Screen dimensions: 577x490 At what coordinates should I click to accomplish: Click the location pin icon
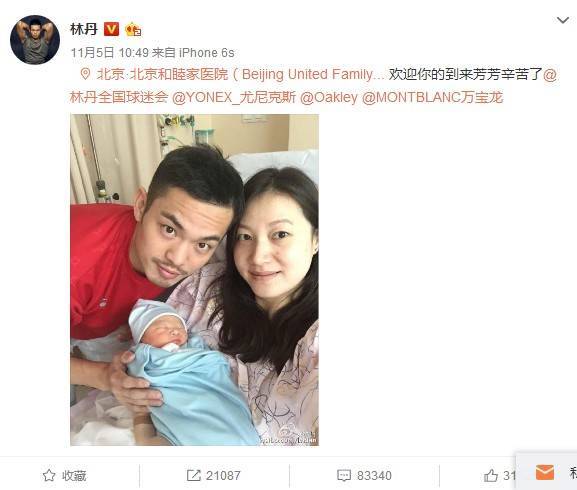click(85, 74)
